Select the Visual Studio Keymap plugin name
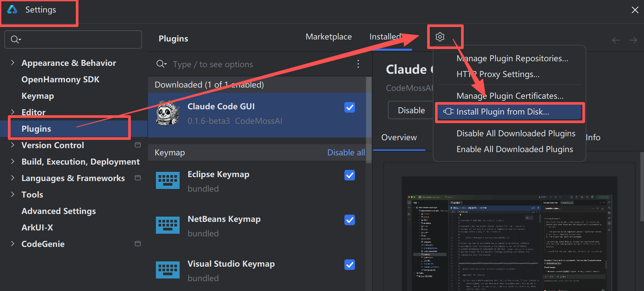The height and width of the screenshot is (291, 644). click(x=231, y=264)
